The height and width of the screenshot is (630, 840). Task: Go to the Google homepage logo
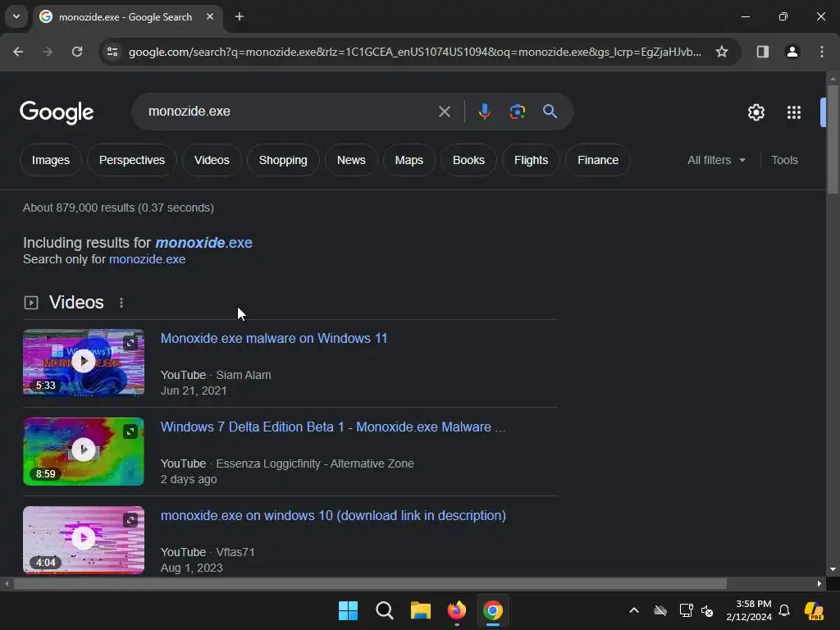57,112
